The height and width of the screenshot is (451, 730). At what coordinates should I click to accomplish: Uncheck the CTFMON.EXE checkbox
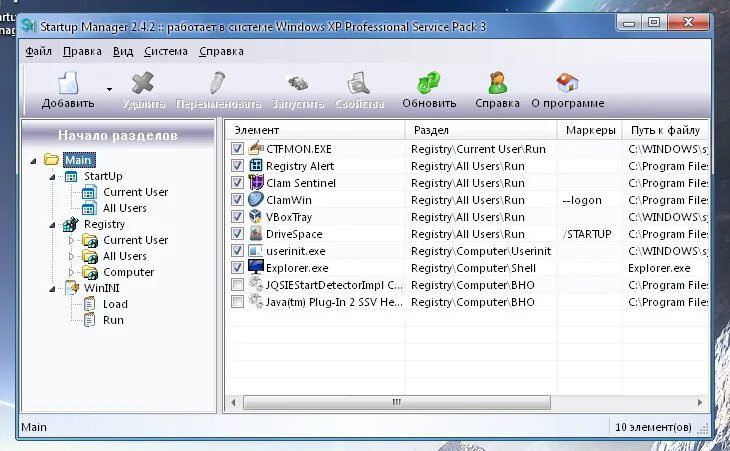pyautogui.click(x=237, y=149)
